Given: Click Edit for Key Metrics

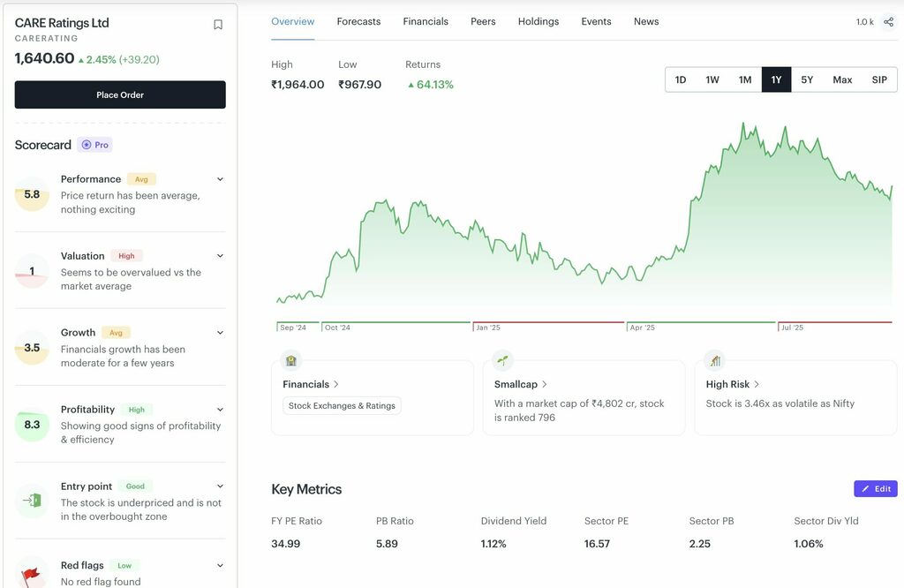Looking at the screenshot, I should click(x=876, y=489).
